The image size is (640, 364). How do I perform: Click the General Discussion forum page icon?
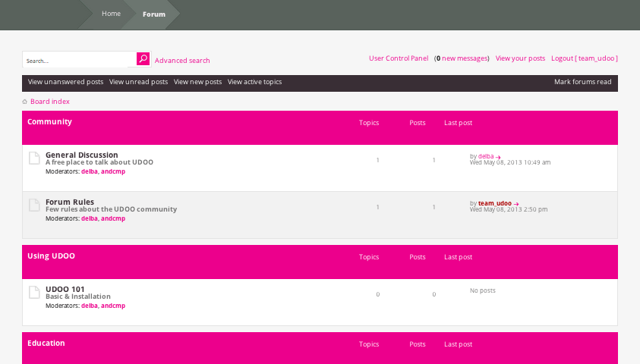pyautogui.click(x=34, y=158)
